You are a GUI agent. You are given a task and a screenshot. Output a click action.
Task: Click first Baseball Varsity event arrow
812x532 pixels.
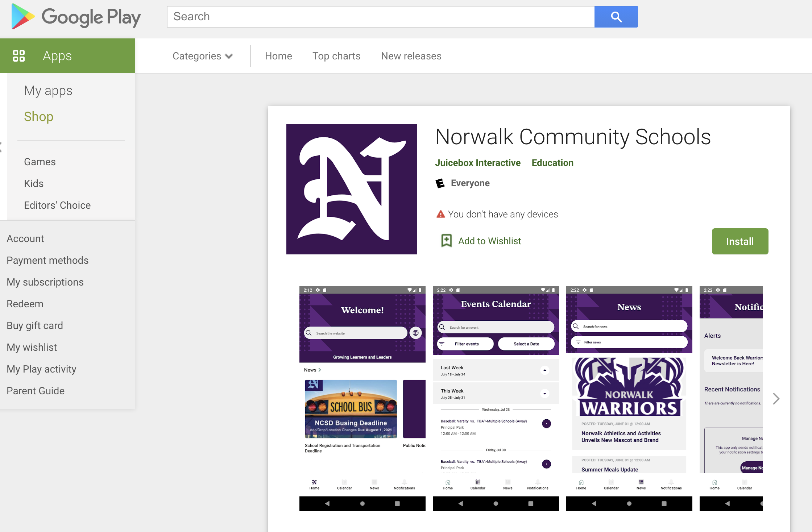[x=546, y=423]
